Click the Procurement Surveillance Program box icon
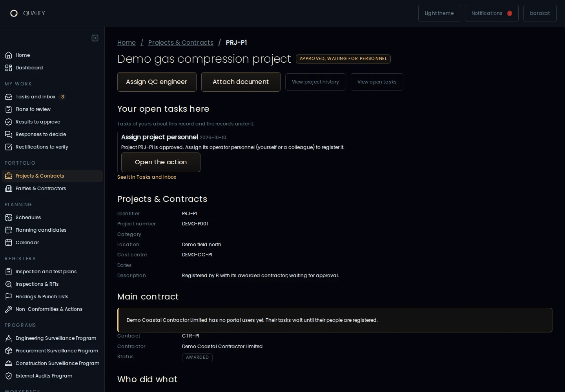 (x=9, y=351)
